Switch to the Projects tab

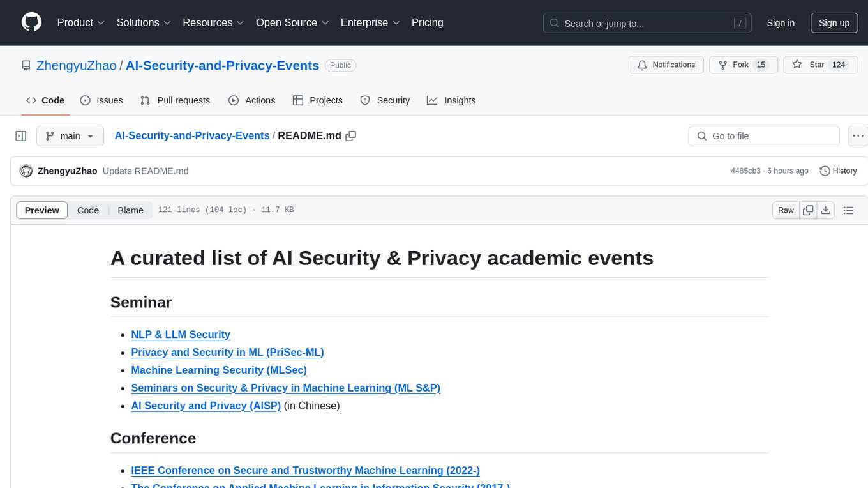point(318,100)
